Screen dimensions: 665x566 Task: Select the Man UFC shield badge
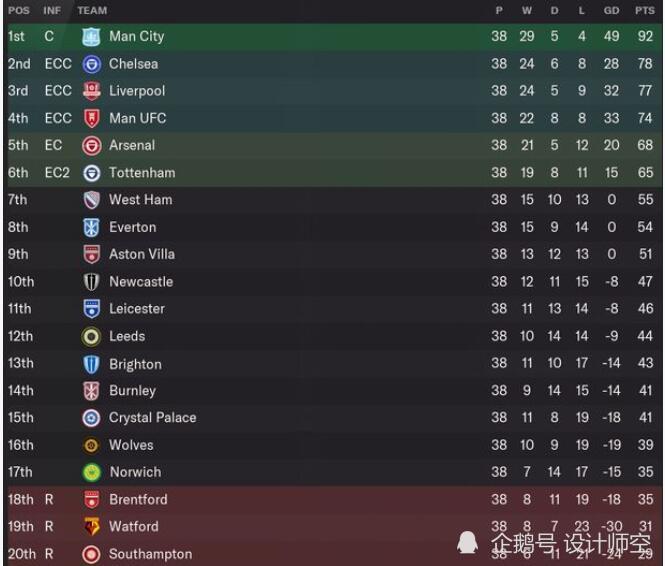(91, 119)
